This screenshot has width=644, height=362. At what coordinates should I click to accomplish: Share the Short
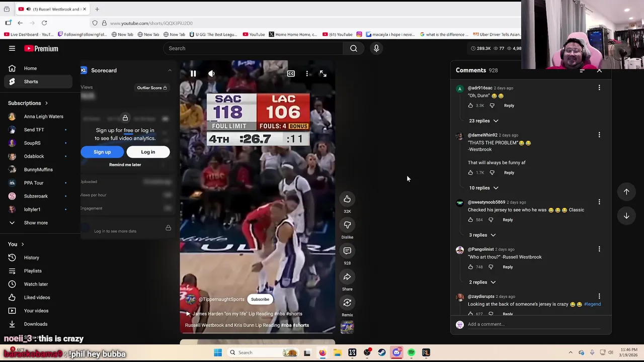click(x=347, y=277)
